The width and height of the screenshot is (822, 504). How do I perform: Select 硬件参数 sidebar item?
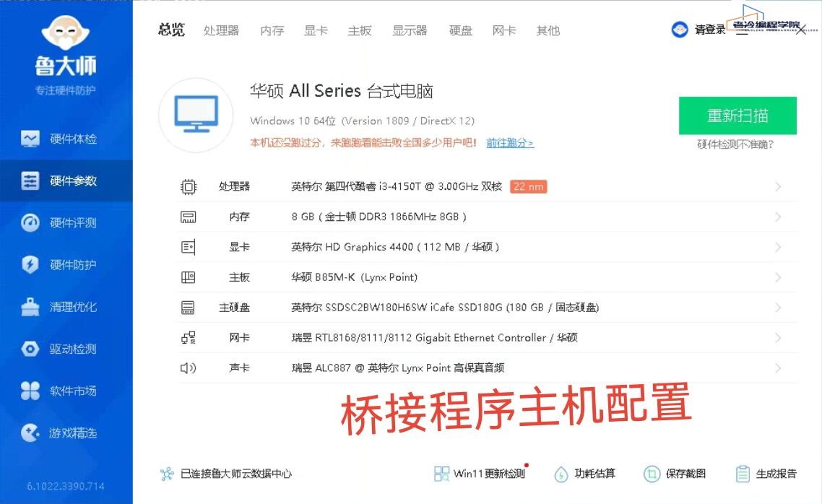pyautogui.click(x=66, y=181)
